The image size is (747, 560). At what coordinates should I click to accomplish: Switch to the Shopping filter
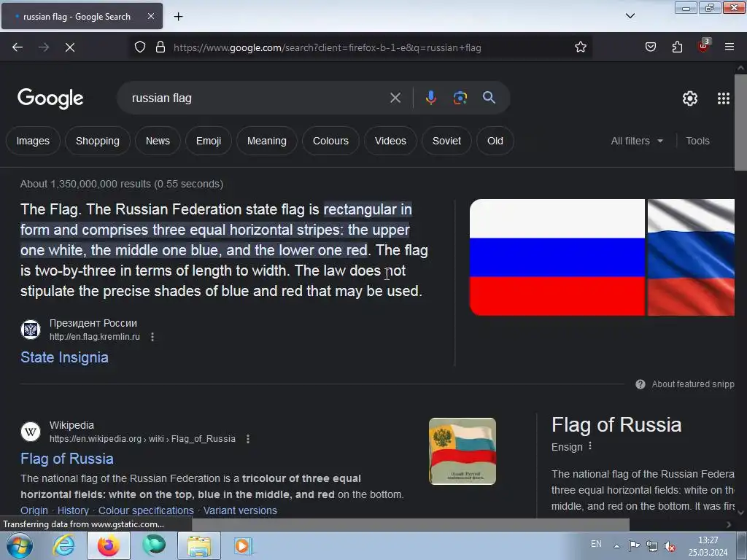pyautogui.click(x=98, y=141)
